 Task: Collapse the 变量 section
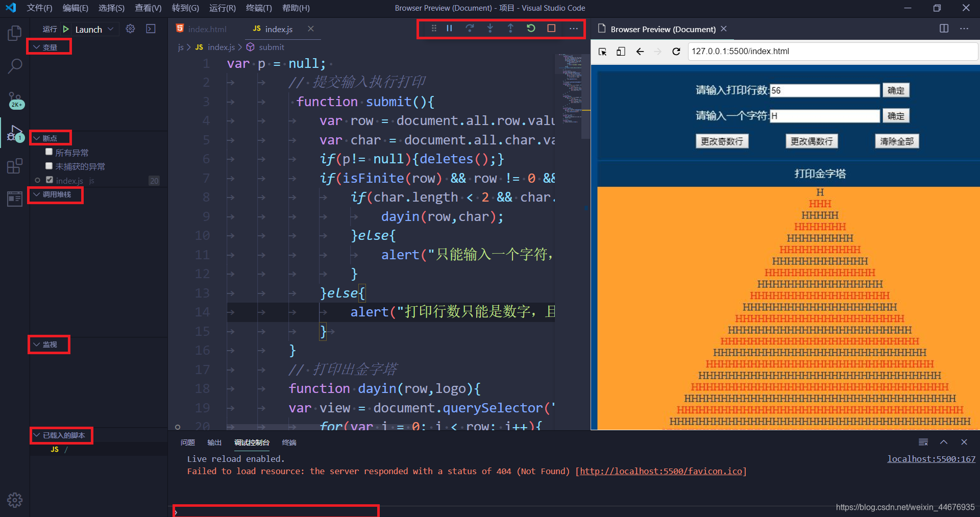click(50, 47)
